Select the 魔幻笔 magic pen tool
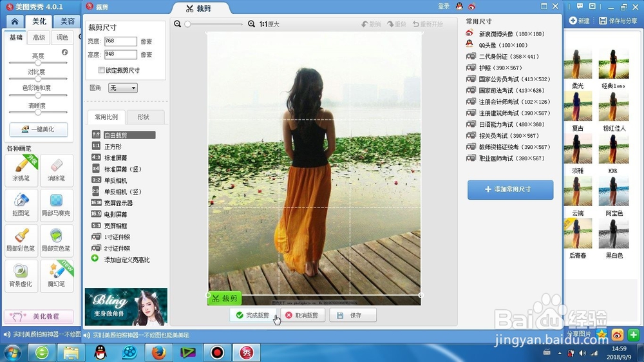The height and width of the screenshot is (362, 644). [x=56, y=276]
